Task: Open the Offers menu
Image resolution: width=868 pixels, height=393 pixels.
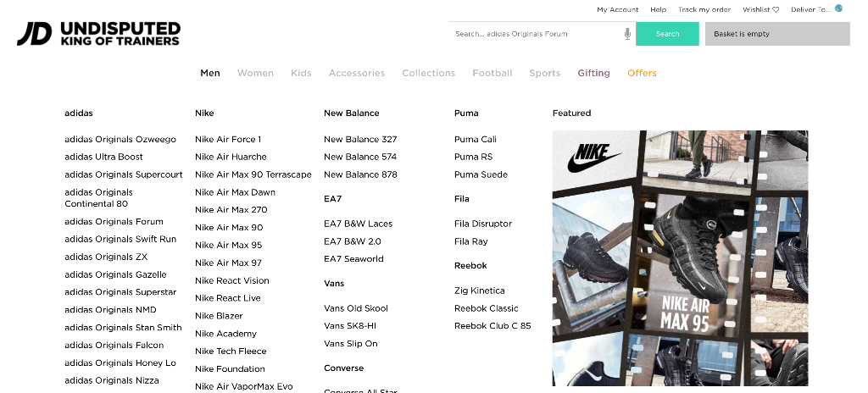Action: (x=642, y=73)
